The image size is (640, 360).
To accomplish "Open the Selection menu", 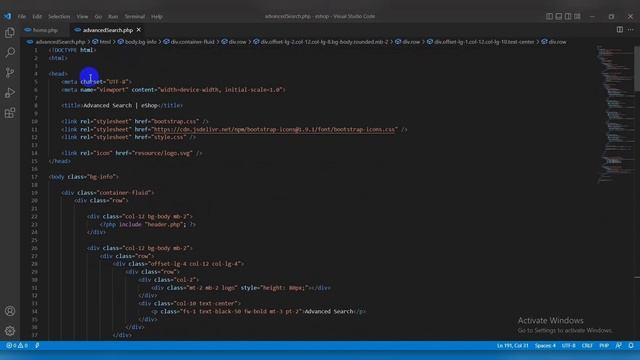I will 59,17.
